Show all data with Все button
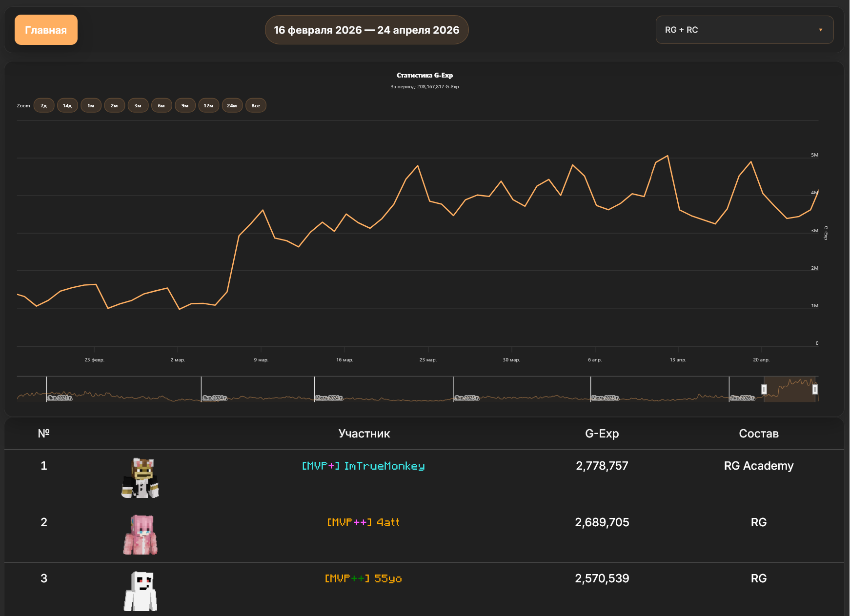This screenshot has height=616, width=850. point(256,105)
